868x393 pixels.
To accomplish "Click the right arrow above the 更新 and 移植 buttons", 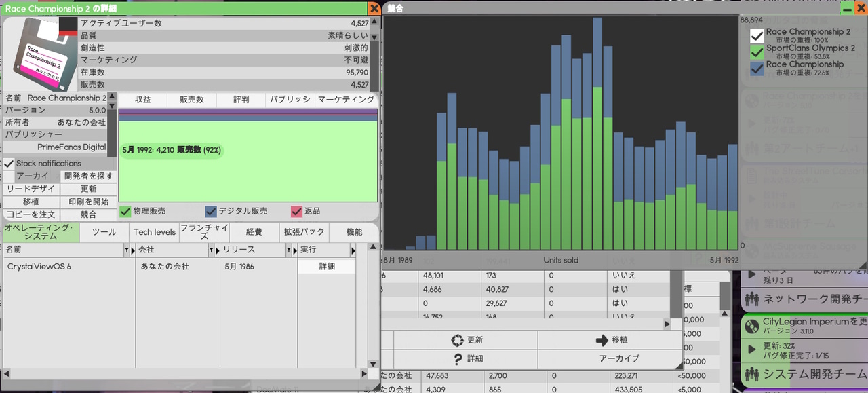I will [666, 324].
